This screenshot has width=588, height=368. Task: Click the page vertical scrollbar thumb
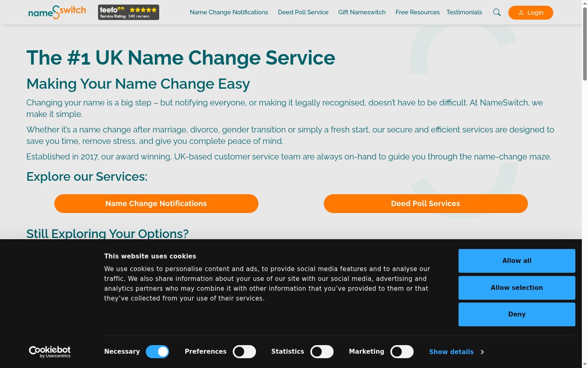(x=585, y=43)
